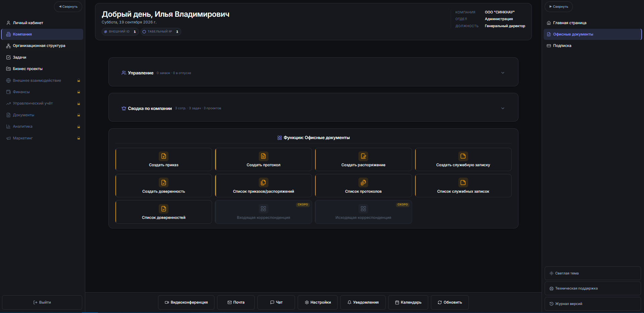Open Календарь from the bottom bar

(x=408, y=302)
